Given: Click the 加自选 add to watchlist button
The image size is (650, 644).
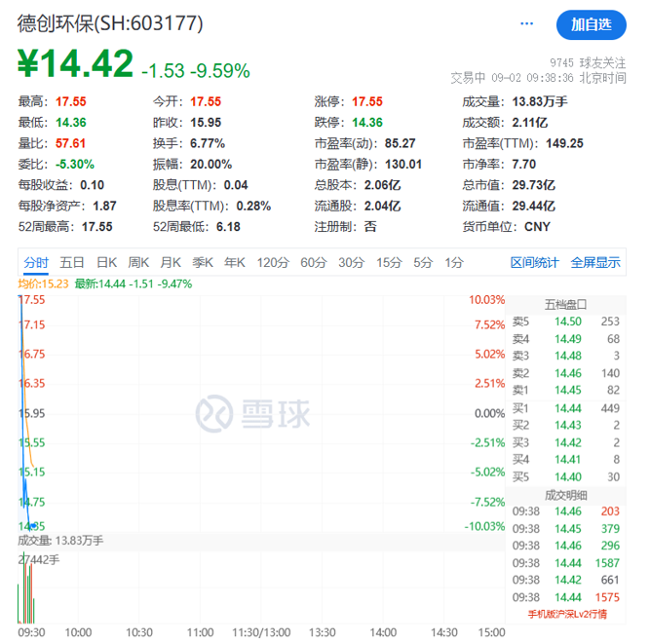Looking at the screenshot, I should [x=592, y=24].
